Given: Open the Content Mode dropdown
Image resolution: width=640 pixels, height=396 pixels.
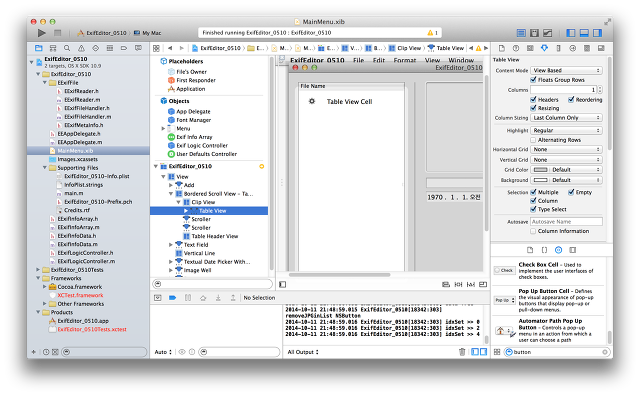Looking at the screenshot, I should pos(566,70).
